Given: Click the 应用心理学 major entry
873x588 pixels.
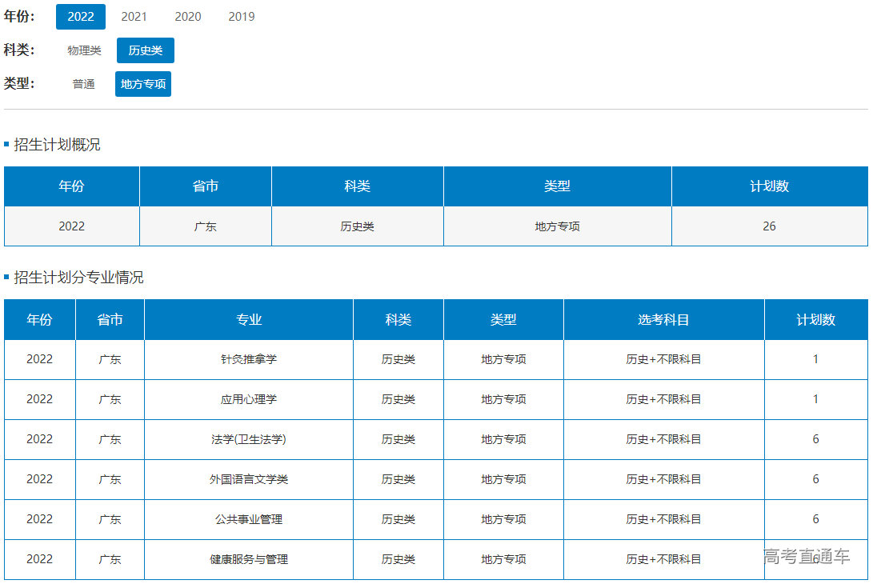Looking at the screenshot, I should click(x=249, y=399).
